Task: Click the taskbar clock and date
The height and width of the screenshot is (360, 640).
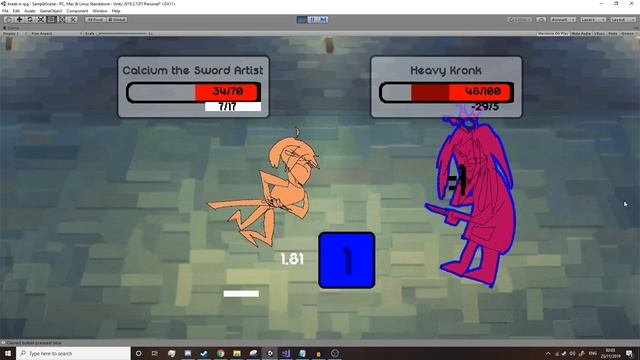Action: 611,353
